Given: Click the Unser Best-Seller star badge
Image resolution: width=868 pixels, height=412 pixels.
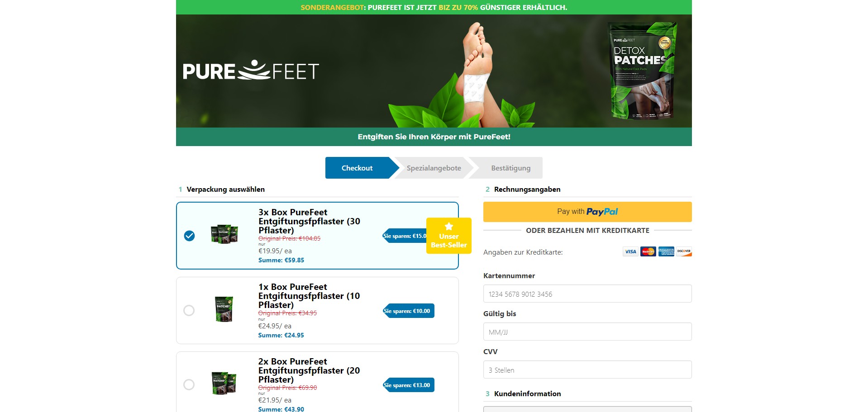Looking at the screenshot, I should tap(449, 236).
